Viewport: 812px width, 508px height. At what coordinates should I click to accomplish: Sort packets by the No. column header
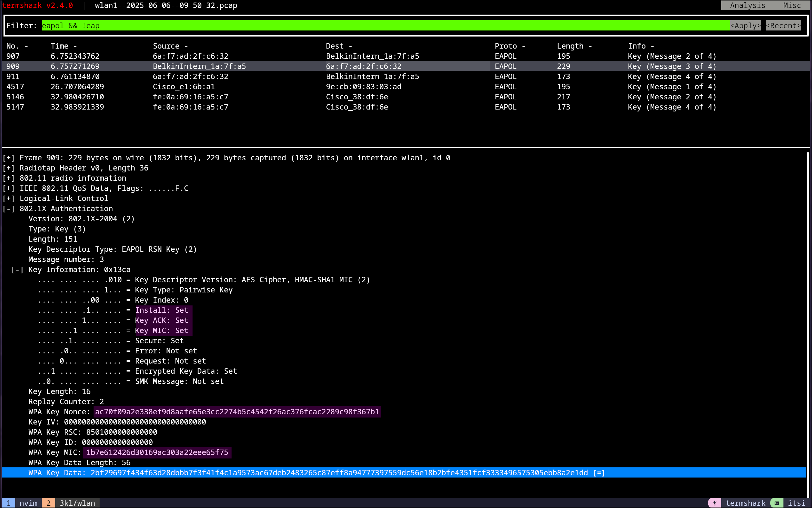click(17, 46)
